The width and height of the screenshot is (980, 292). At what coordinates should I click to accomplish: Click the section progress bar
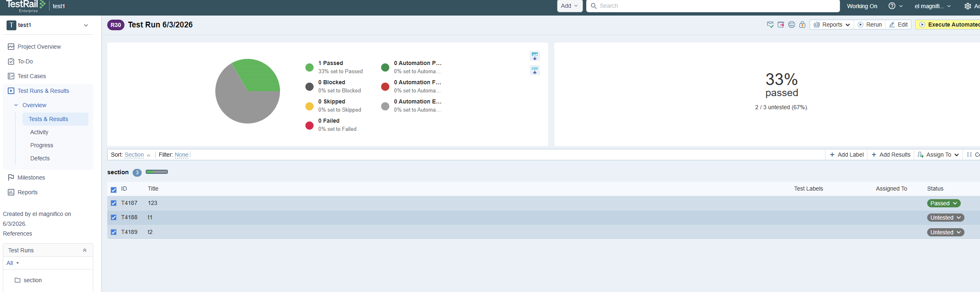pos(157,172)
